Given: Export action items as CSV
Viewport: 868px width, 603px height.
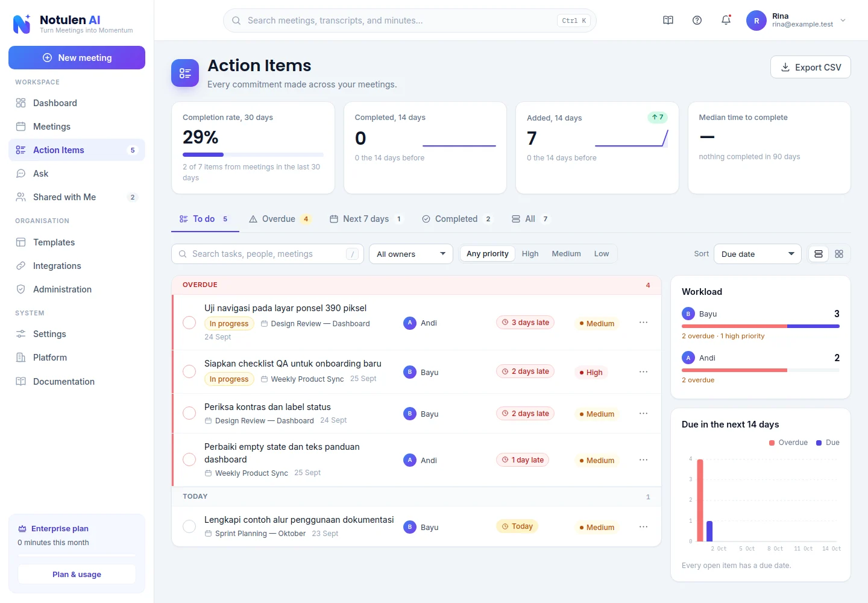Looking at the screenshot, I should (811, 67).
